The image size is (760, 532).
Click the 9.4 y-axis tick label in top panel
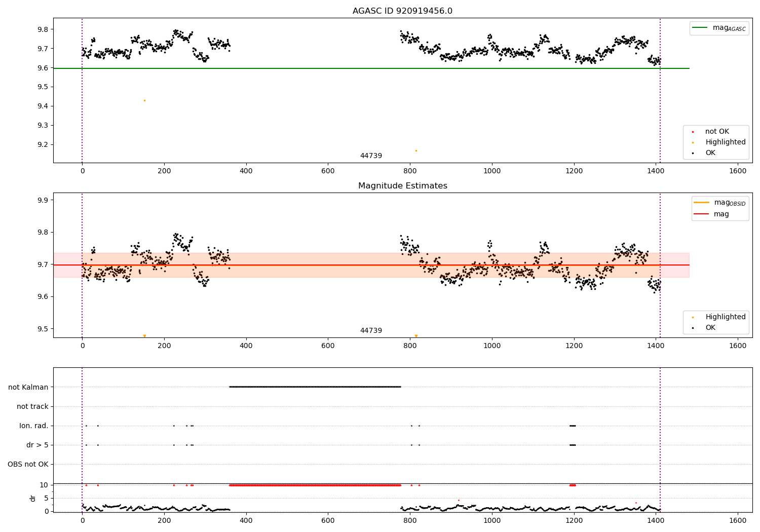click(x=43, y=106)
